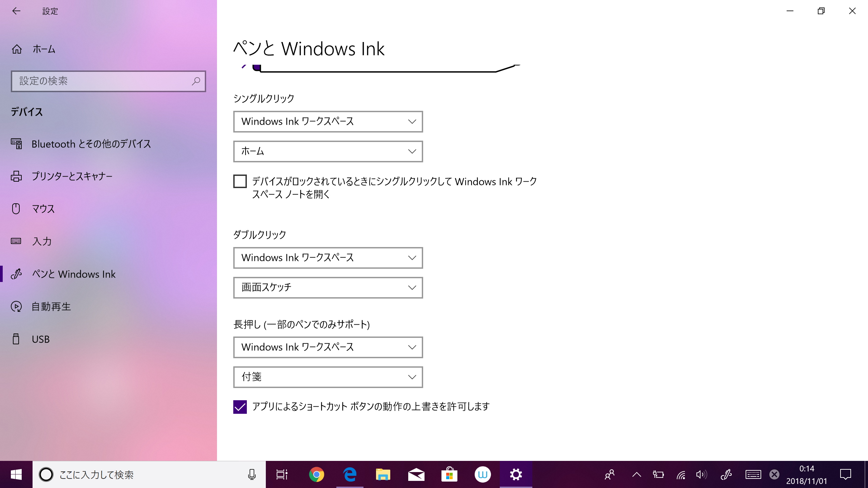868x488 pixels.
Task: Click the Home (ホーム) house icon
Action: 17,49
